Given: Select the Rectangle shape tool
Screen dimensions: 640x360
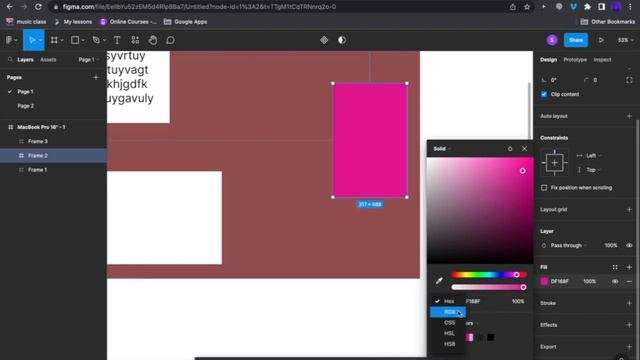Looking at the screenshot, I should click(x=75, y=40).
